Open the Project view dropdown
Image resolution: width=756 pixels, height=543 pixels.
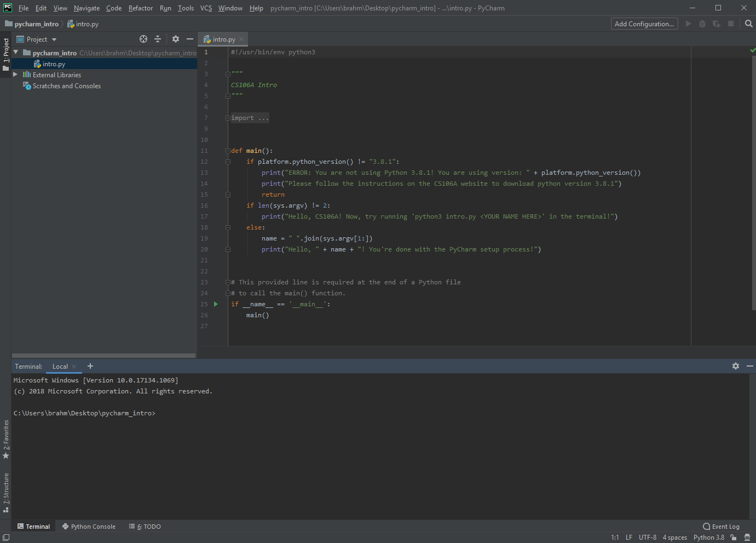(53, 39)
